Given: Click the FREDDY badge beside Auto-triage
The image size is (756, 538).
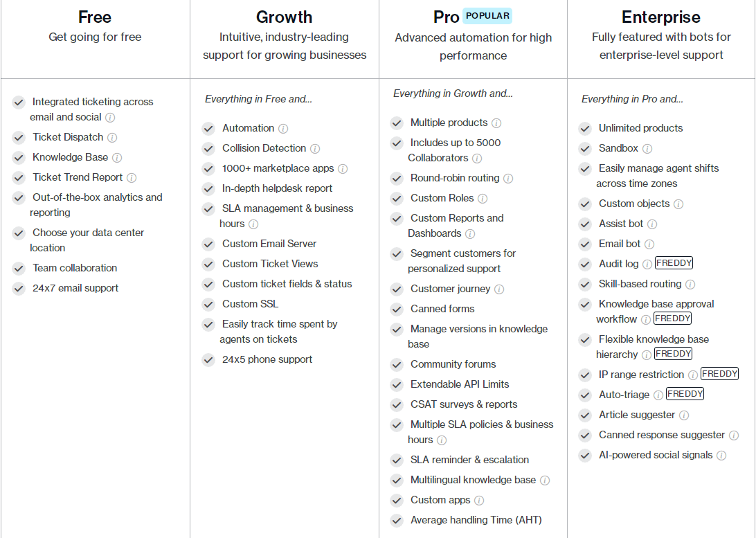Looking at the screenshot, I should coord(685,394).
